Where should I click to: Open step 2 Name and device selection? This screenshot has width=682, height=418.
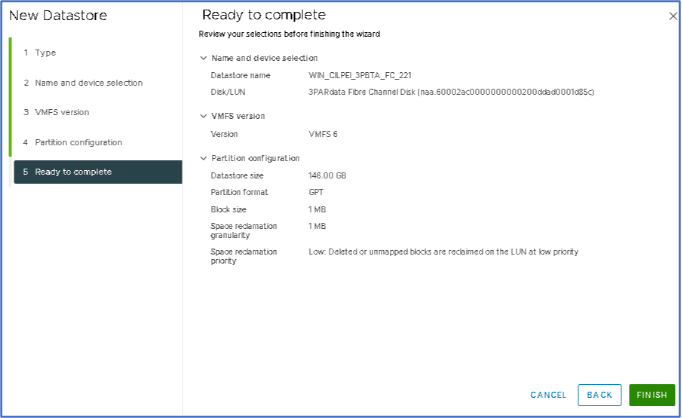pos(88,82)
